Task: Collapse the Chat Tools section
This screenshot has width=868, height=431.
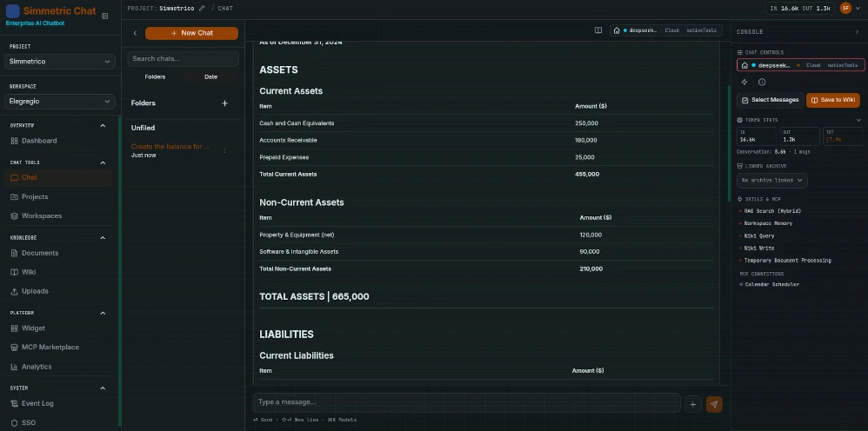Action: (x=103, y=162)
